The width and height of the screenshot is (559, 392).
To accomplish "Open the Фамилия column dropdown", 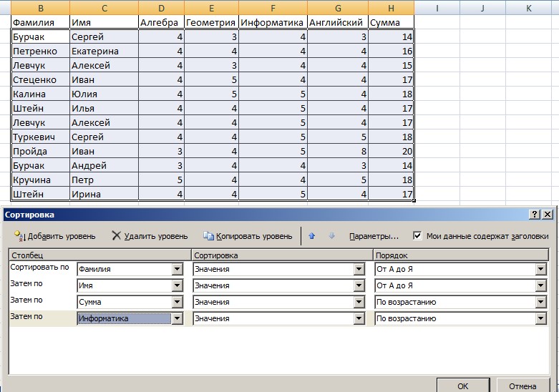I will coord(178,270).
